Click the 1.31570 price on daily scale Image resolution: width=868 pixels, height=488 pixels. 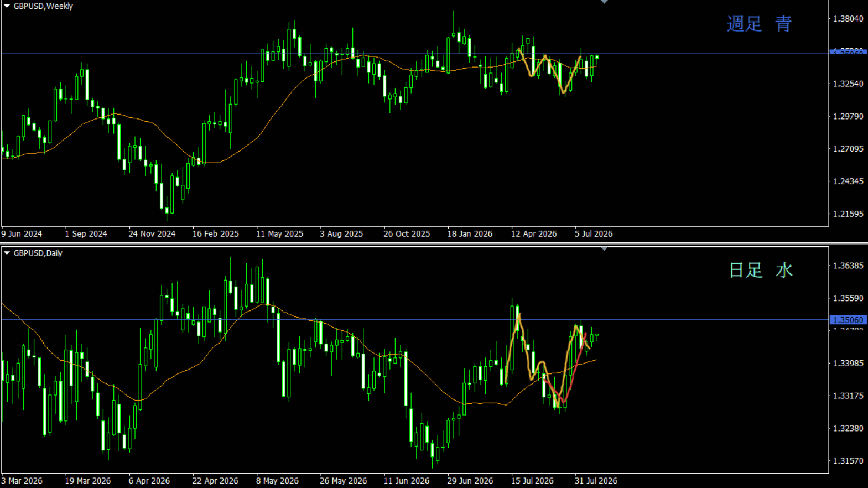pyautogui.click(x=848, y=461)
